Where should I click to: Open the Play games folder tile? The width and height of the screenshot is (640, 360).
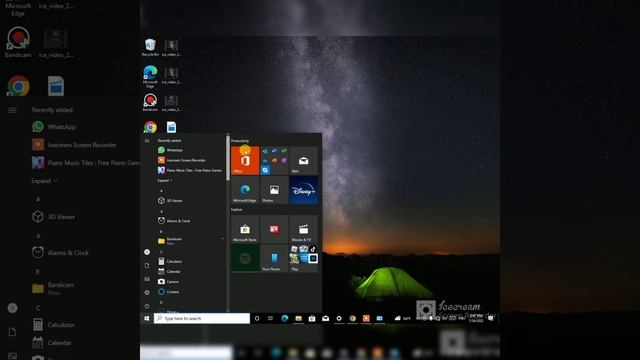[303, 258]
